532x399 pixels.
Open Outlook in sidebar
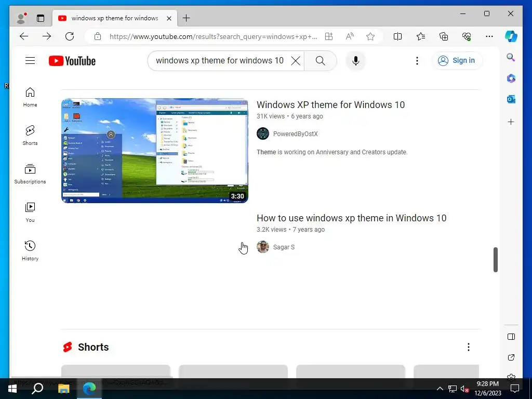[511, 99]
